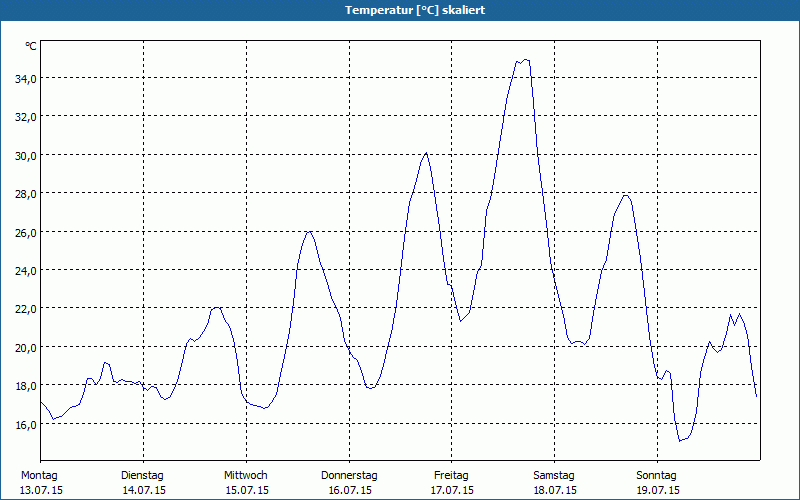Click the 26,0 y-axis tick label
Viewport: 800px width, 500px height.
click(x=23, y=232)
